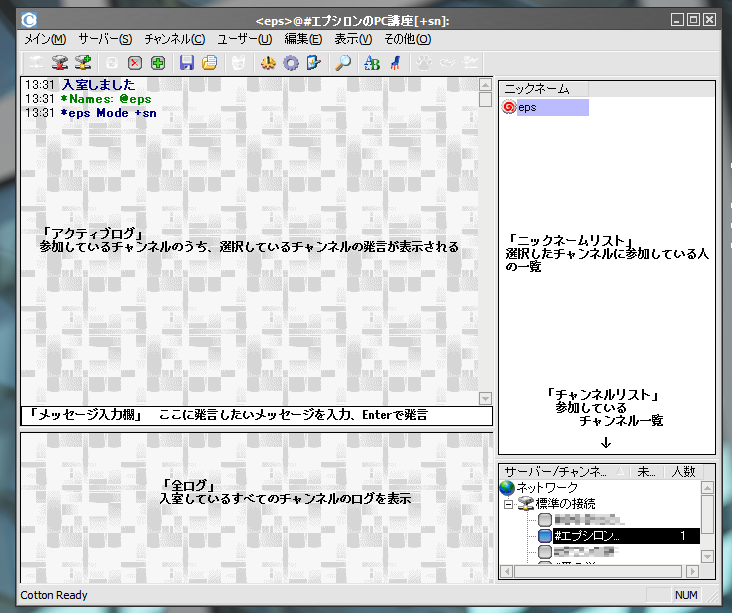Click the AB font settings icon
Image resolution: width=732 pixels, height=613 pixels.
(372, 63)
